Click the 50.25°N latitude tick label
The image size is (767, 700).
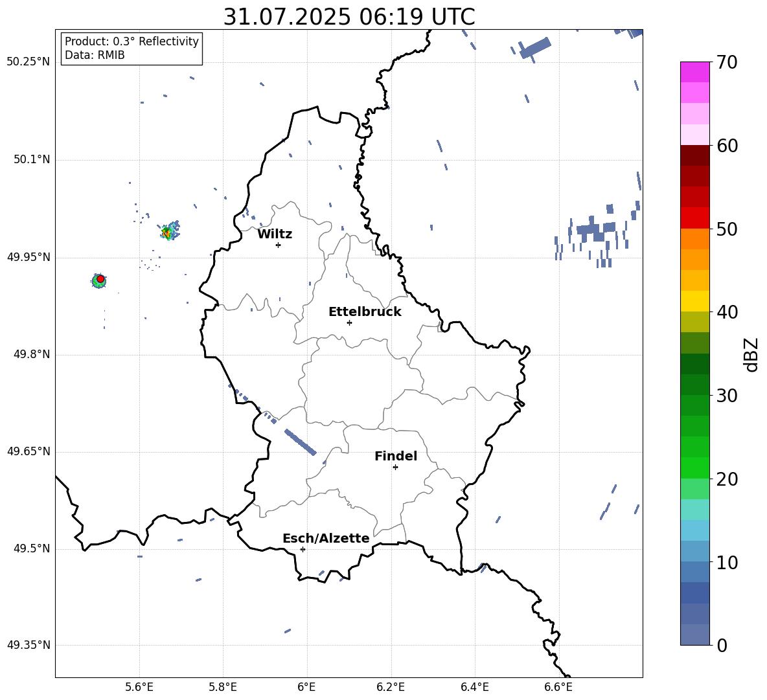(29, 62)
